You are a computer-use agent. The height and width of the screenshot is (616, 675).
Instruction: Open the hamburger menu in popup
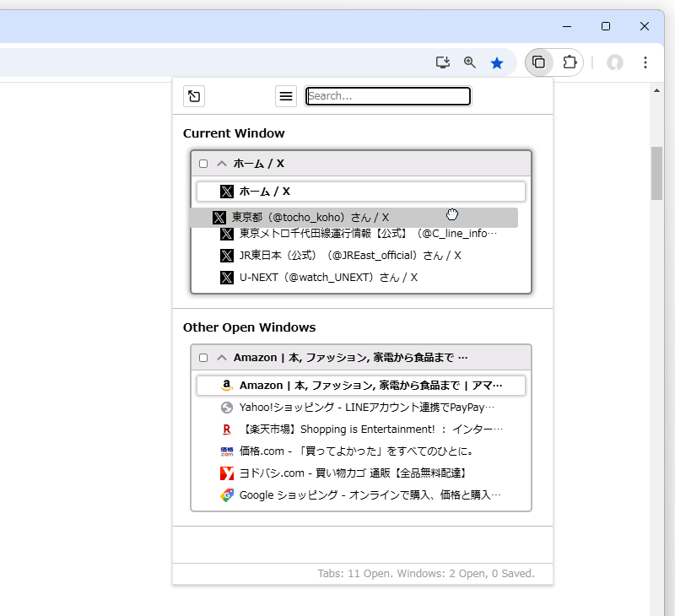point(286,96)
